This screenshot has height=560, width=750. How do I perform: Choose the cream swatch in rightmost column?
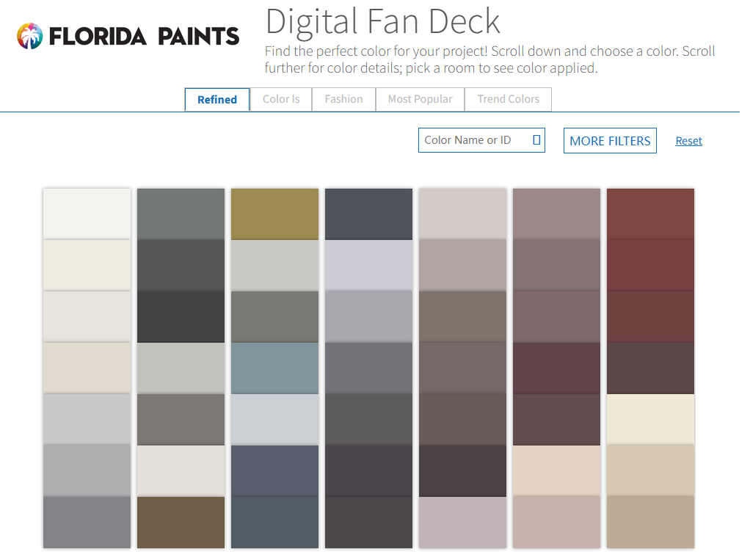(x=650, y=419)
